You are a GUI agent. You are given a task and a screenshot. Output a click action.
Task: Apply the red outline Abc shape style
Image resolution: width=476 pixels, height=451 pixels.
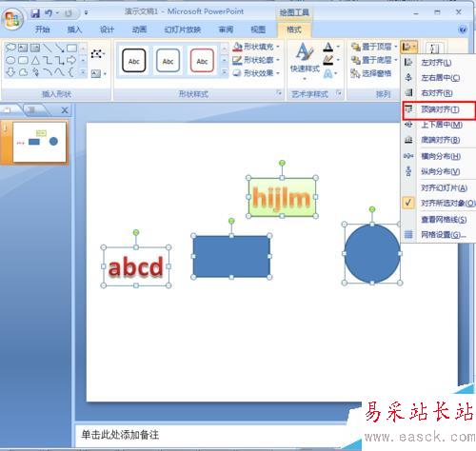[202, 61]
